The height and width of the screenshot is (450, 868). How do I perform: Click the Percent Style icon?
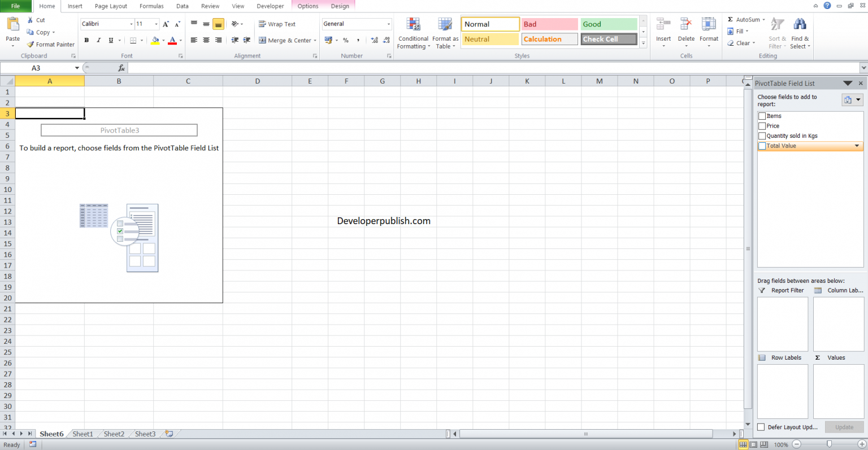pos(346,40)
